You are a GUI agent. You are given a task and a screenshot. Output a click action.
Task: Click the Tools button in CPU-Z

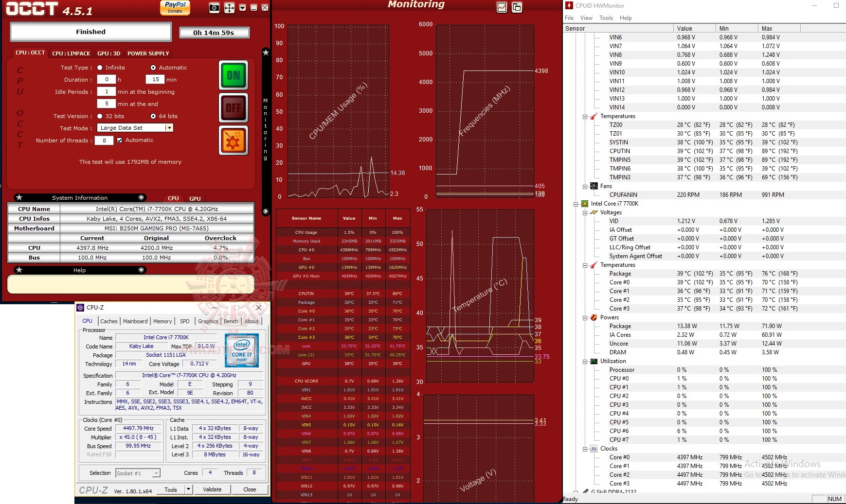click(x=171, y=489)
